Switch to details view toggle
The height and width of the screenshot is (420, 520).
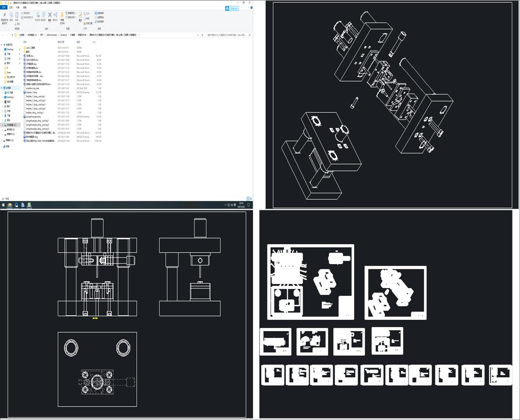tap(248, 199)
